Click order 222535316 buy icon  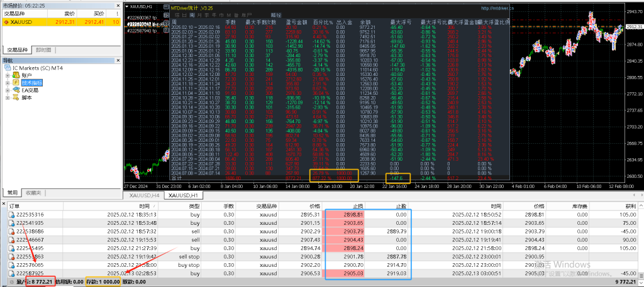(x=12, y=214)
